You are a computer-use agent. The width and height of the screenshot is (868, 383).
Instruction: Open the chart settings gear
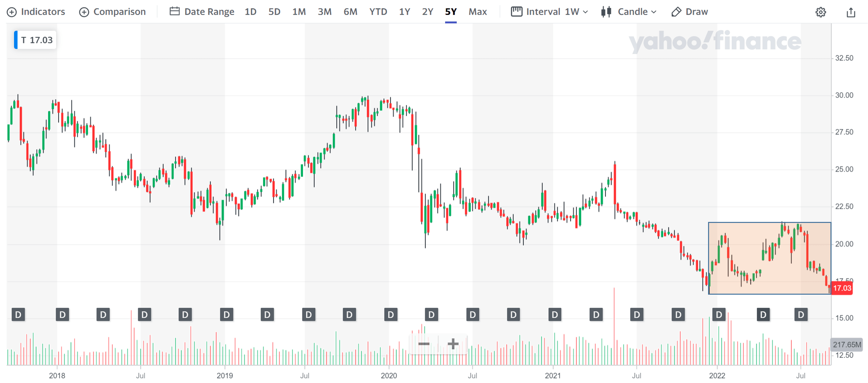click(x=821, y=12)
